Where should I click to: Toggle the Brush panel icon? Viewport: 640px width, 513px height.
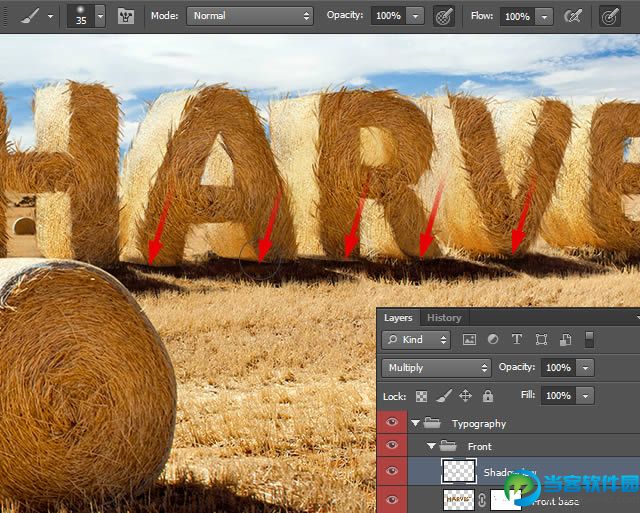click(x=126, y=16)
